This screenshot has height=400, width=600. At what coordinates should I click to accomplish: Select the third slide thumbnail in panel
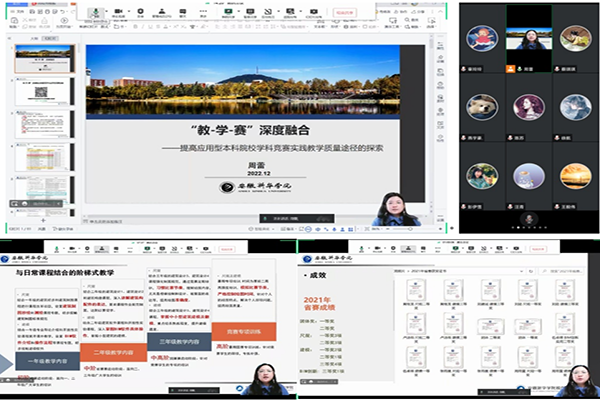[44, 123]
